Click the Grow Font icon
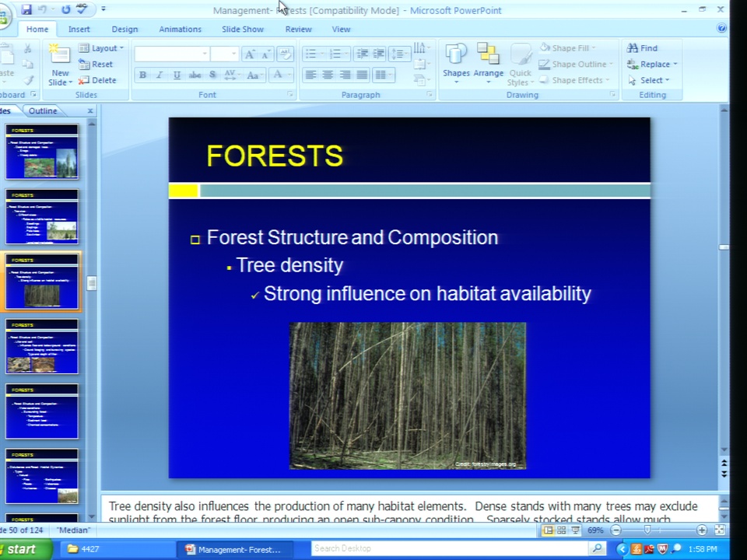 point(250,54)
